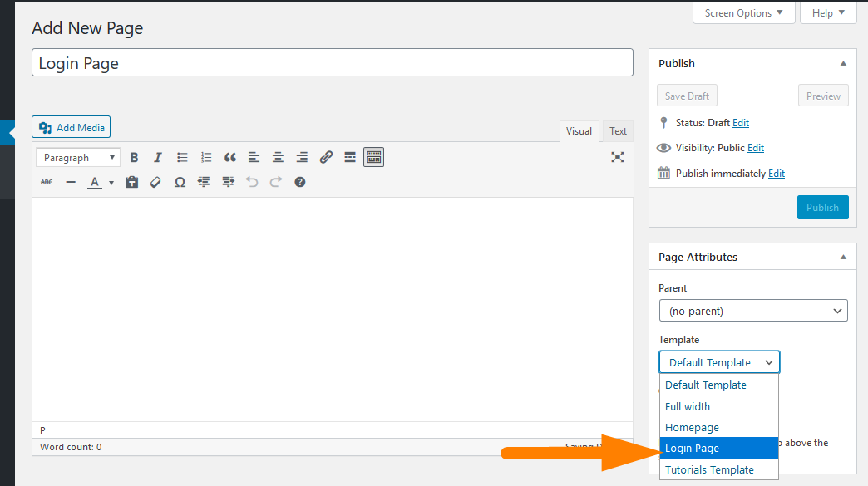Open the Parent page dropdown
This screenshot has width=868, height=486.
[x=753, y=311]
